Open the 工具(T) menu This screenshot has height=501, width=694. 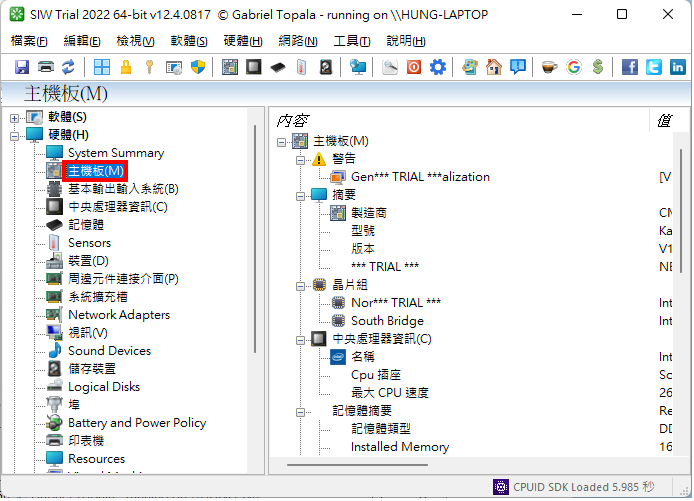tap(352, 41)
